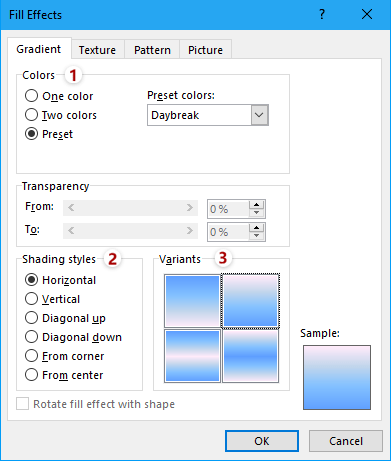Click the From transparency slider right arrow
Screen dimensions: 391x461
(190, 208)
